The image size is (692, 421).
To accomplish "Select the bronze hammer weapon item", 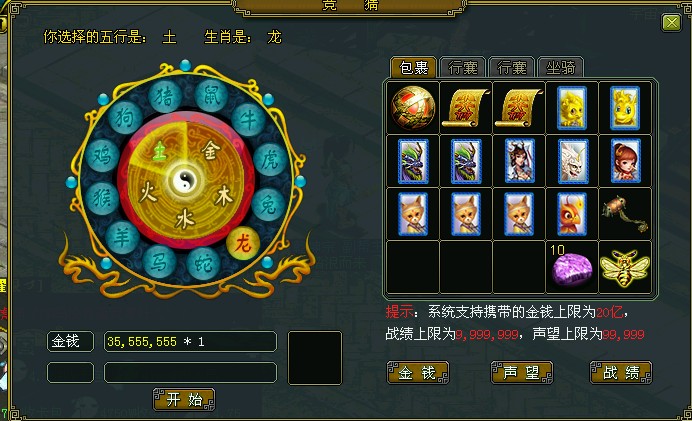I will pyautogui.click(x=624, y=214).
